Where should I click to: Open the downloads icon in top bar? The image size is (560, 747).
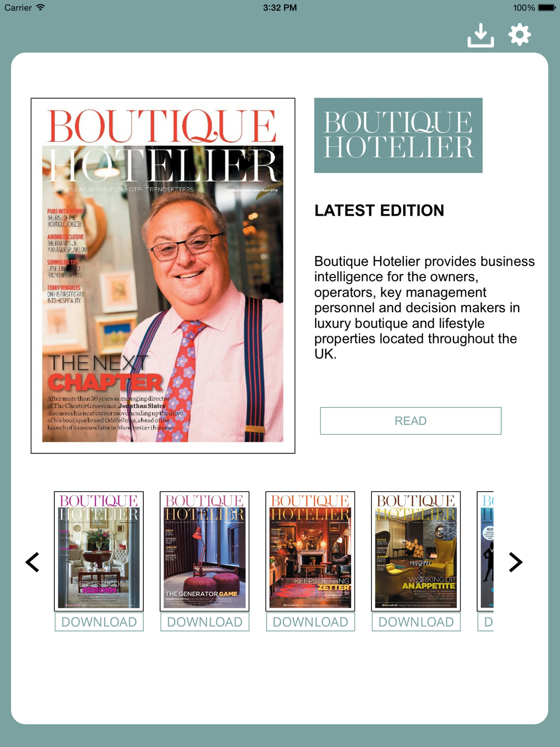(x=480, y=35)
